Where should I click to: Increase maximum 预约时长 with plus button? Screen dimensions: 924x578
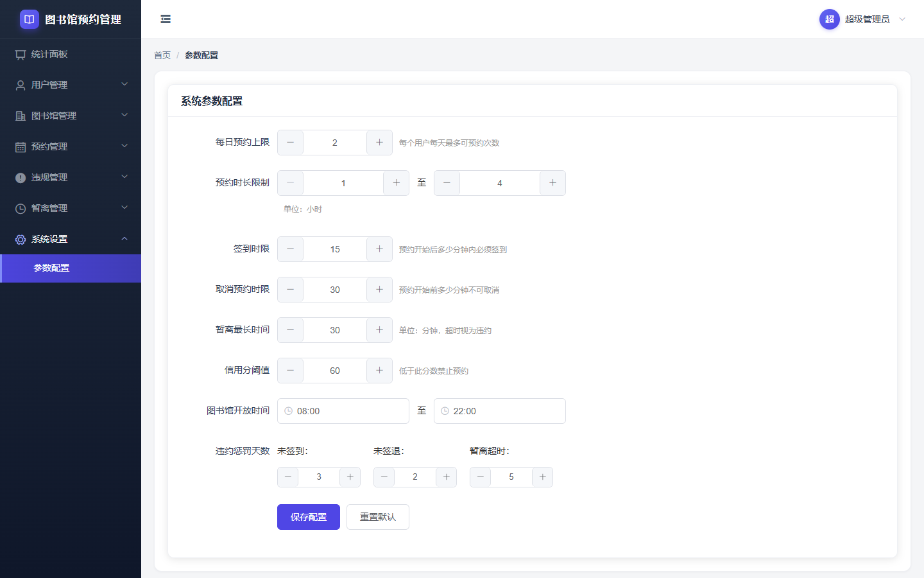[552, 183]
